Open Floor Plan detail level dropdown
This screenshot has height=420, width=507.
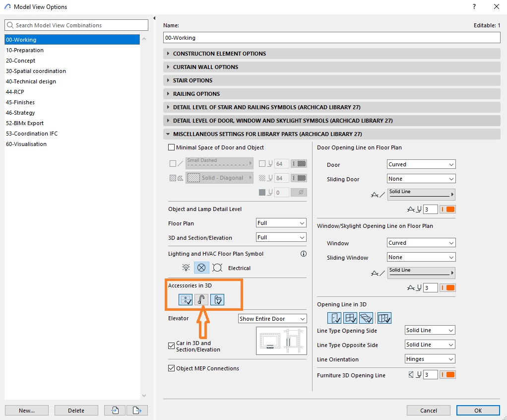click(281, 223)
